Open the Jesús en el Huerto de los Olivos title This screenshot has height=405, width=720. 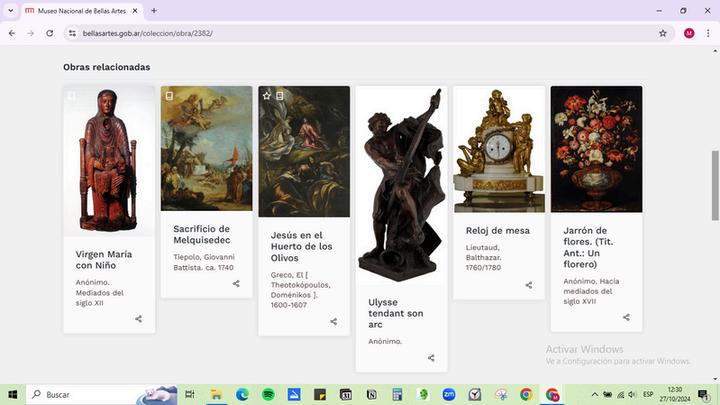point(301,247)
